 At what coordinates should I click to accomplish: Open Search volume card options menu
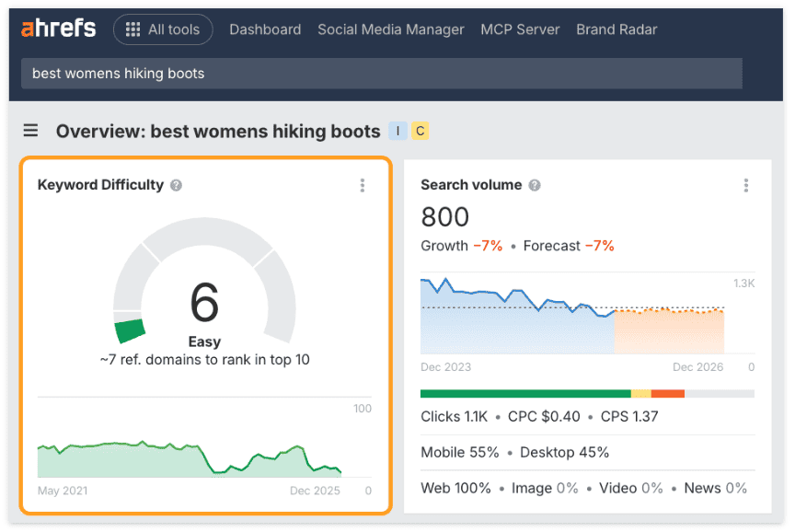(746, 185)
